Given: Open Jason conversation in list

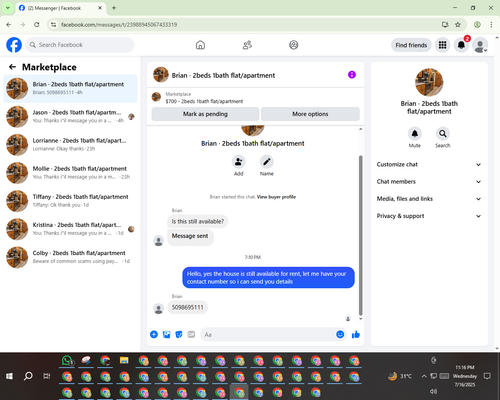Looking at the screenshot, I should 70,117.
